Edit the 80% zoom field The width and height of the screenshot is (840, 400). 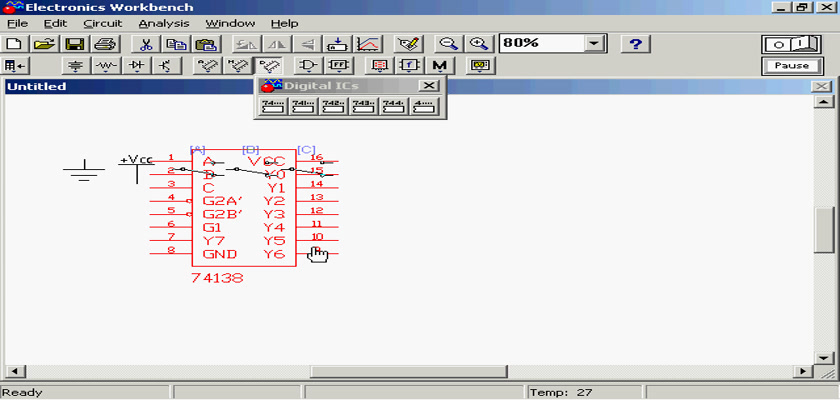[x=541, y=43]
